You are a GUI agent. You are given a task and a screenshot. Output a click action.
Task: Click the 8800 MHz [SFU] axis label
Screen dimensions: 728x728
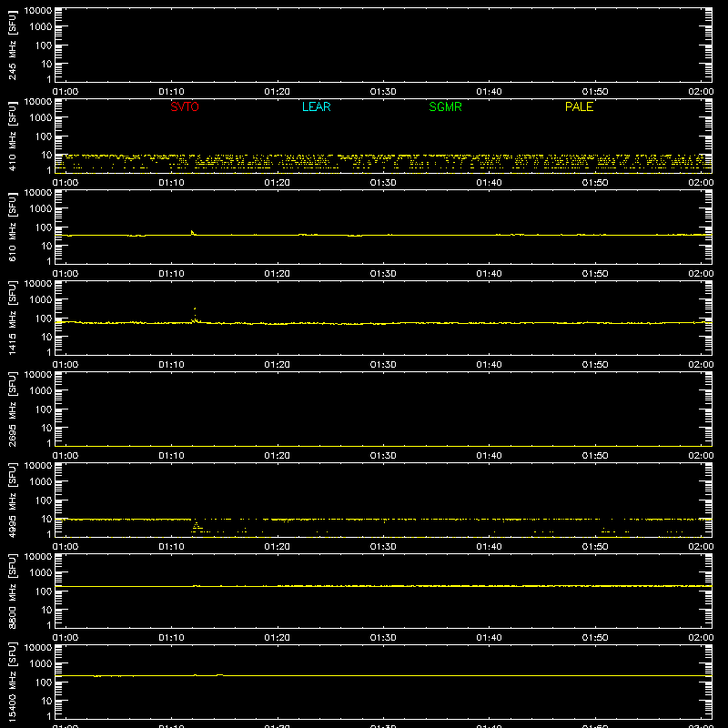click(x=12, y=591)
